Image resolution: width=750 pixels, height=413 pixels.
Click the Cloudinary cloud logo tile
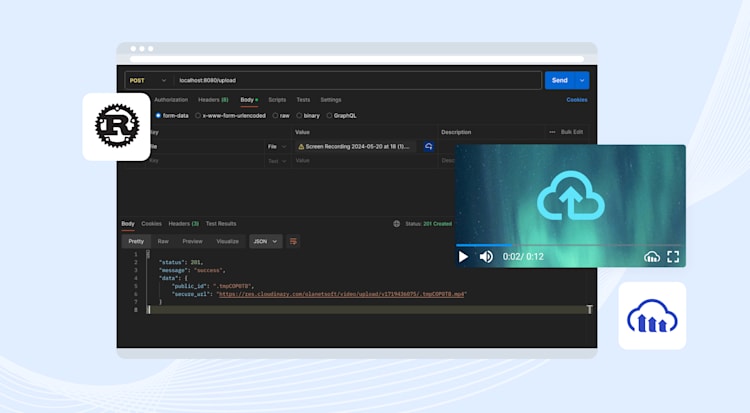(x=652, y=316)
